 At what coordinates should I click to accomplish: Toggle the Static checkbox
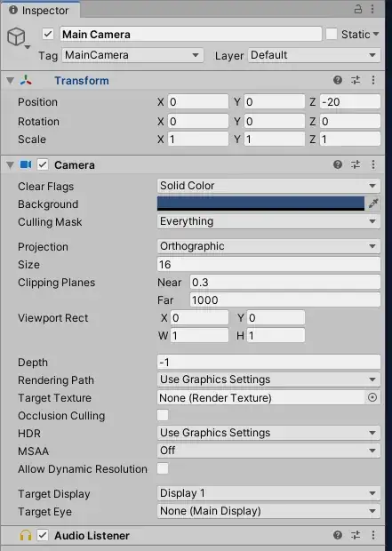coord(332,34)
